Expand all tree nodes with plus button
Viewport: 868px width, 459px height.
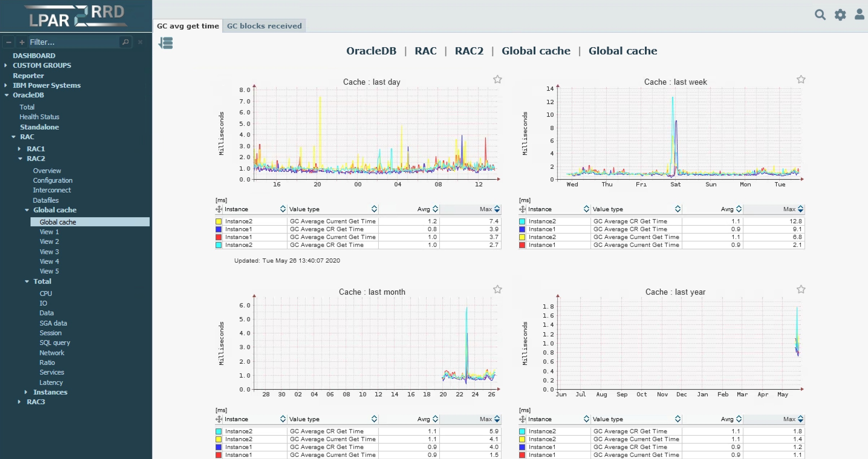pyautogui.click(x=22, y=42)
